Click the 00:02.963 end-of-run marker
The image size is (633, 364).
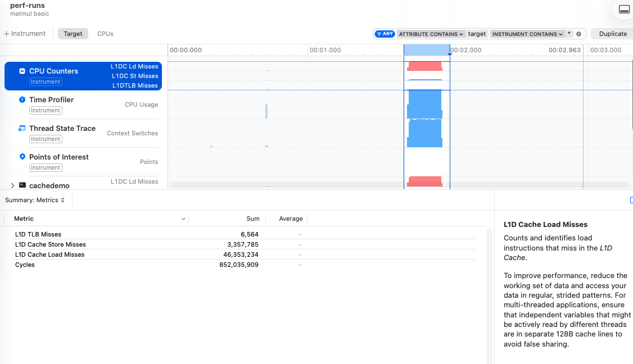click(564, 50)
